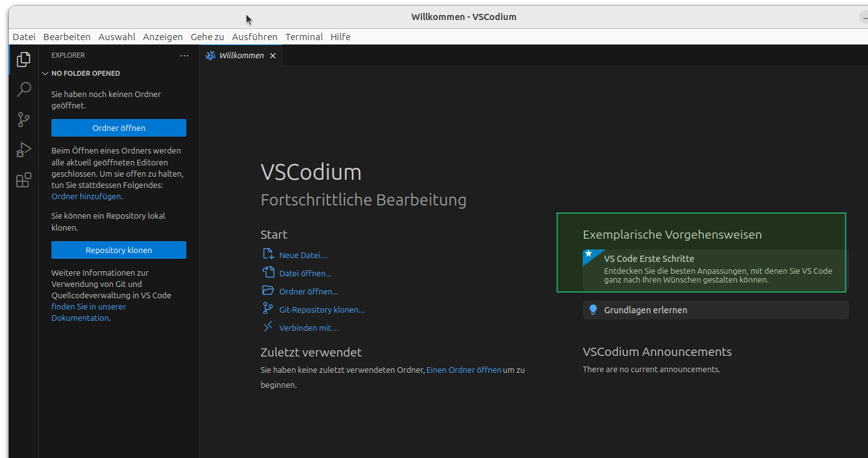Viewport: 868px width, 458px height.
Task: Click the 'Ordner öffnen' button
Action: coord(119,127)
